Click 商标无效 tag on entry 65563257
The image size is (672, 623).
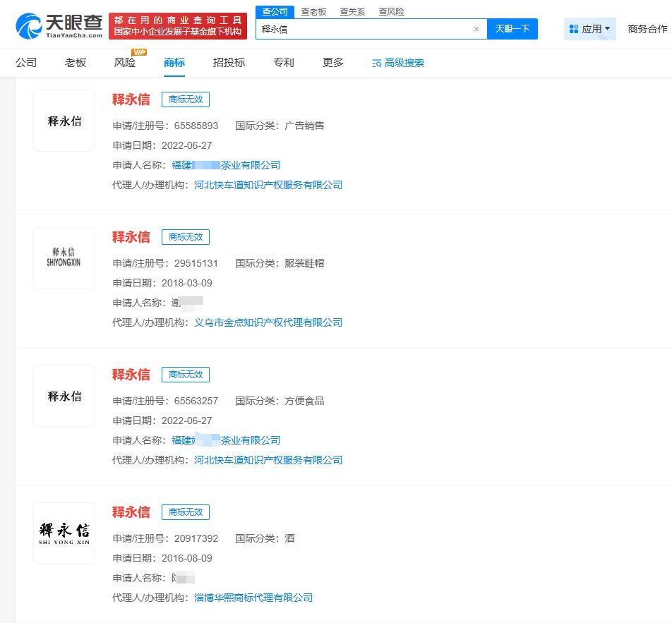[186, 375]
